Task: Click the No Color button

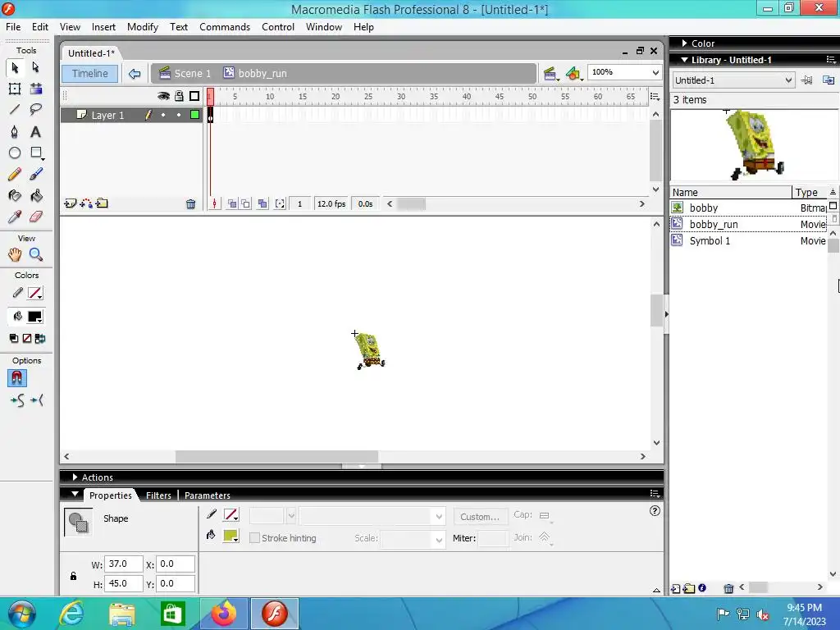Action: [27, 338]
